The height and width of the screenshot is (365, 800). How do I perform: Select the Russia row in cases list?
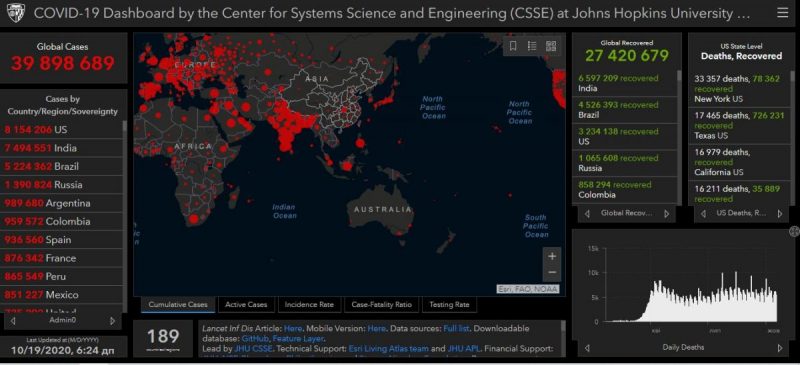[x=62, y=185]
